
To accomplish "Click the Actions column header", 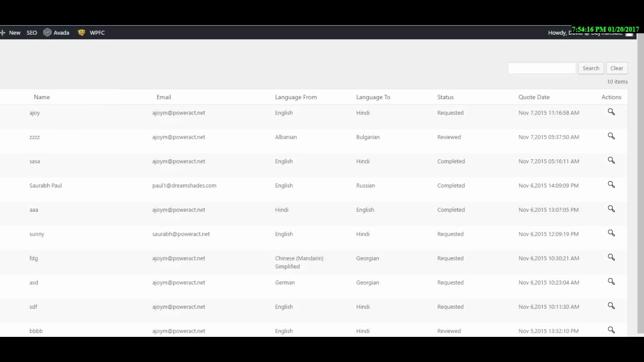I will tap(611, 97).
